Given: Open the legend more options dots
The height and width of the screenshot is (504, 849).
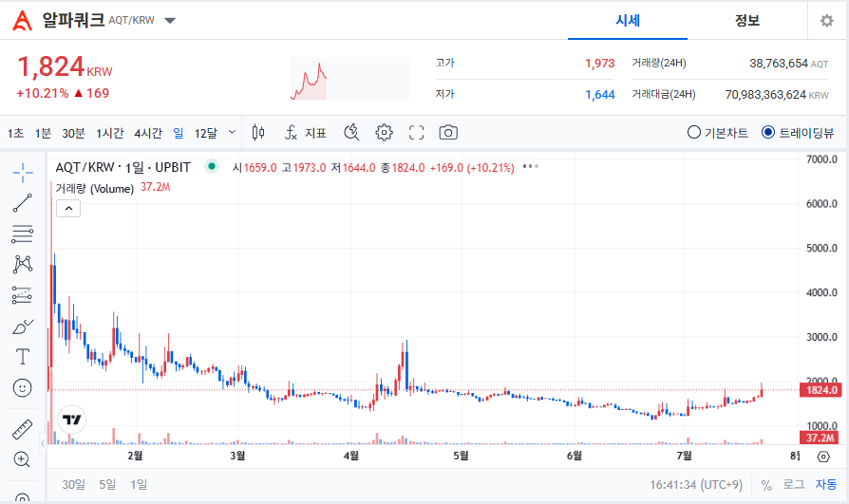Looking at the screenshot, I should pos(531,167).
